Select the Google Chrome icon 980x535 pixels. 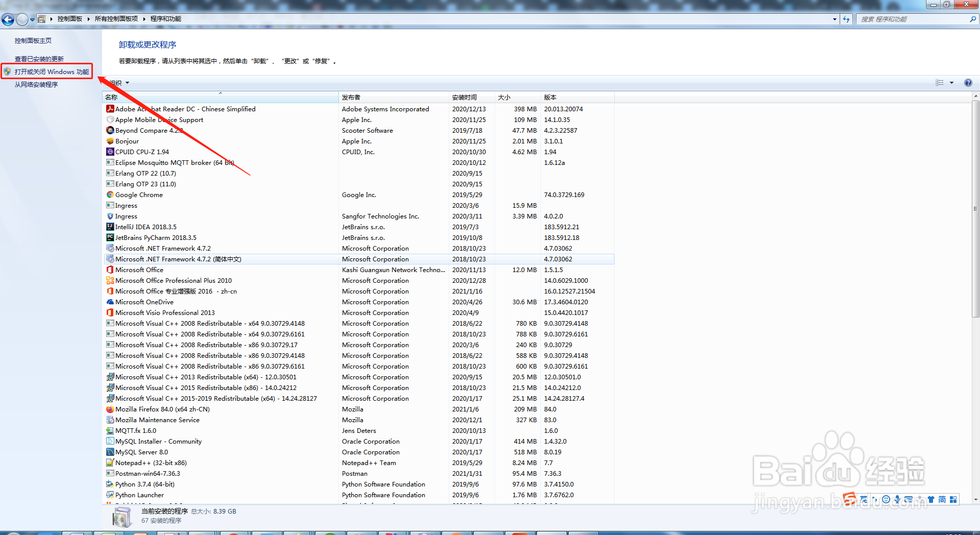coord(110,194)
